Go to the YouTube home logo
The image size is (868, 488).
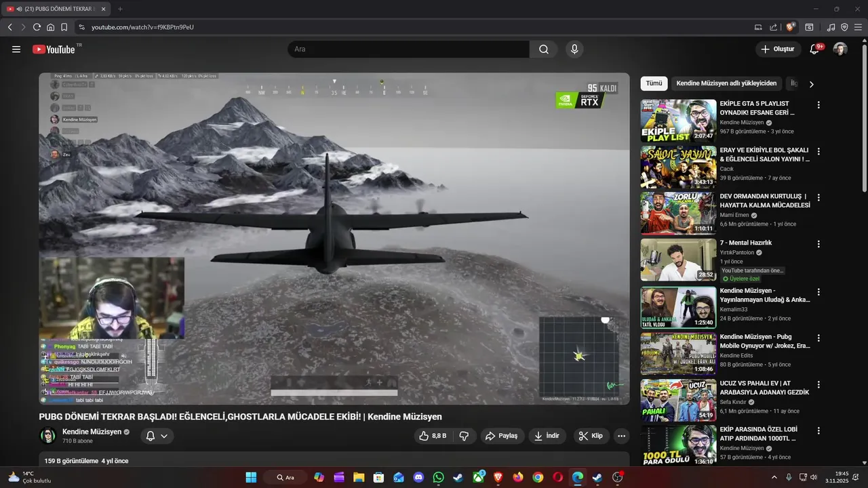pos(54,49)
